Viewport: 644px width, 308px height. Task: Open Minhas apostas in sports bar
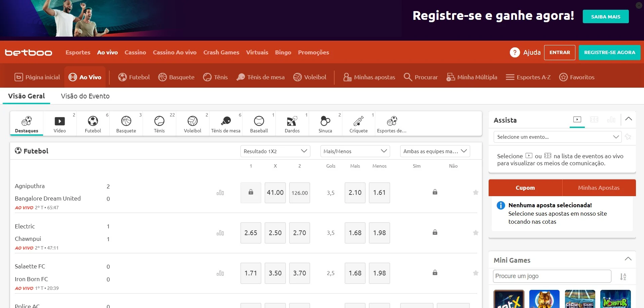click(x=369, y=77)
